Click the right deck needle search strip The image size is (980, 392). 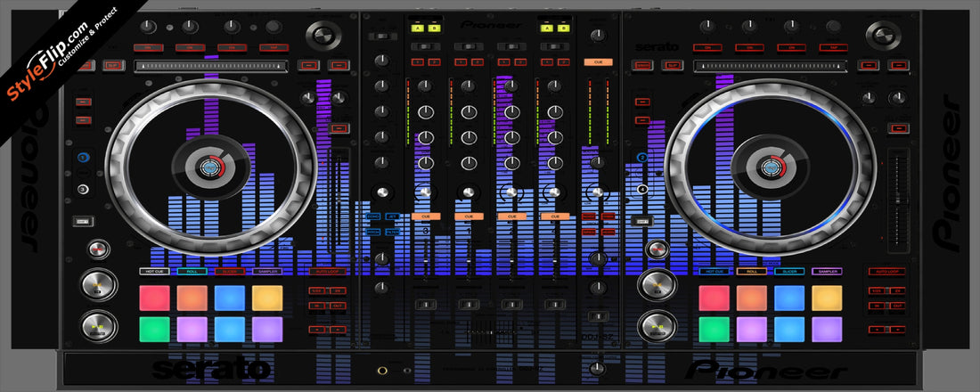point(770,66)
